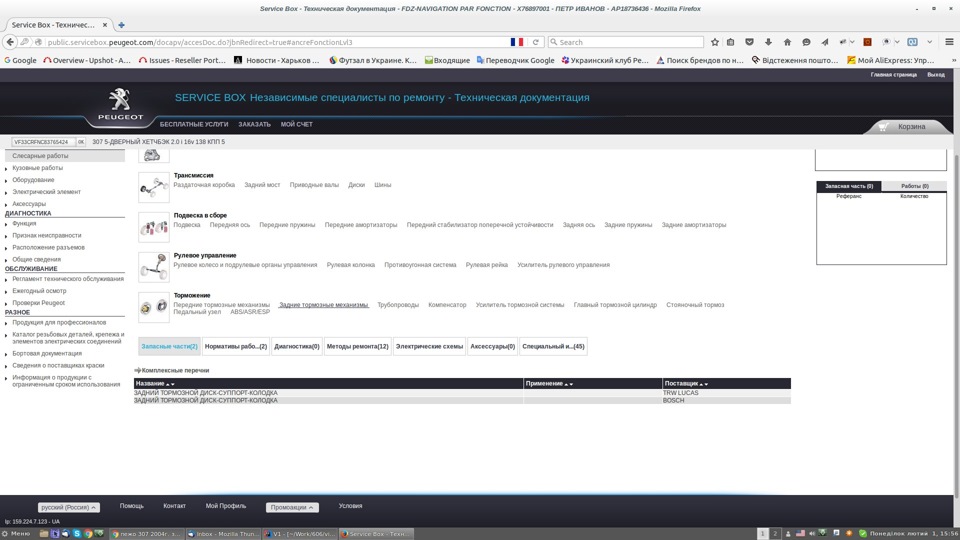Screen dimensions: 960x540
Task: Click the Трансмиссия section thumbnail
Action: pos(153,187)
